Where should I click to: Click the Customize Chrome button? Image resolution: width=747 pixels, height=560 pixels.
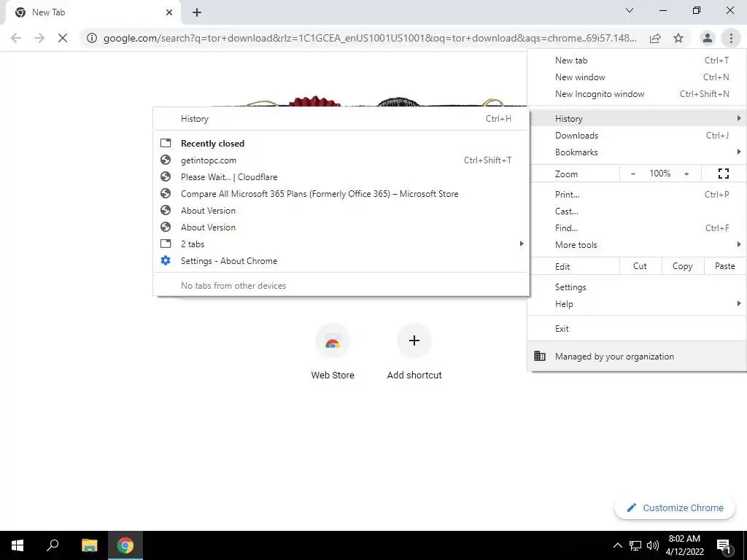pos(675,507)
